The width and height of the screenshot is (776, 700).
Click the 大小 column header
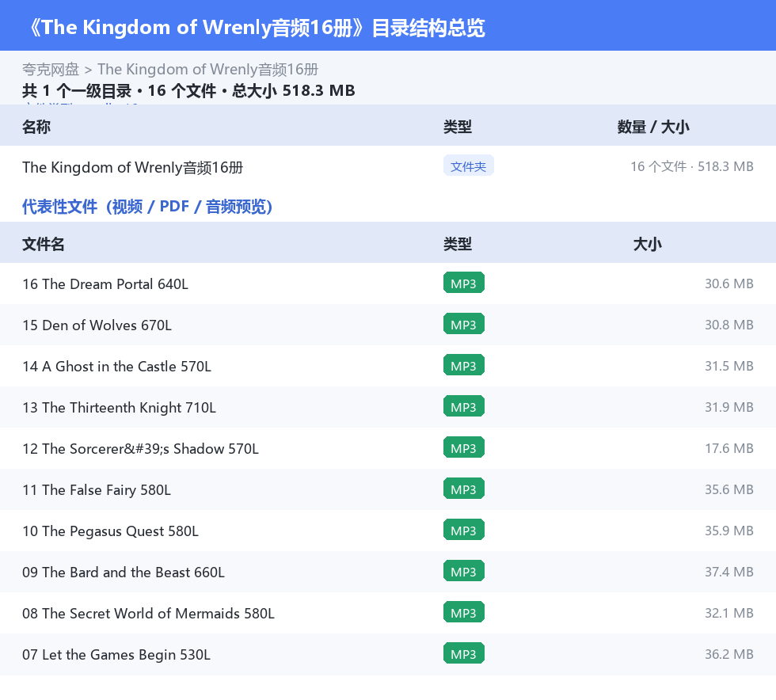648,244
